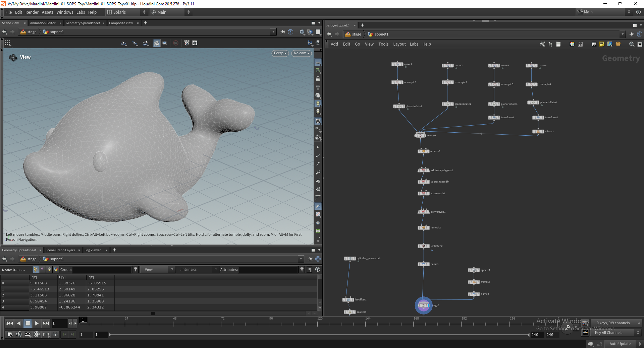Click the spreadsheet Group input field
The height and width of the screenshot is (348, 644).
coord(102,270)
